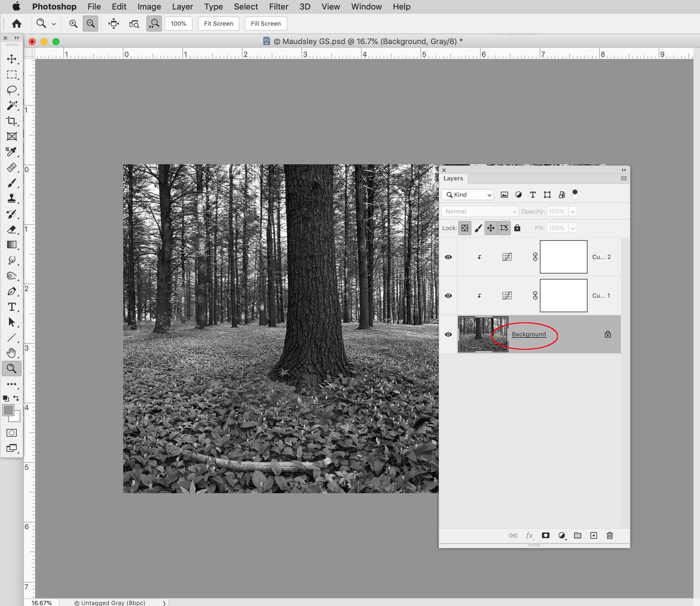This screenshot has height=606, width=700.
Task: Select the Hand tool
Action: pyautogui.click(x=12, y=353)
